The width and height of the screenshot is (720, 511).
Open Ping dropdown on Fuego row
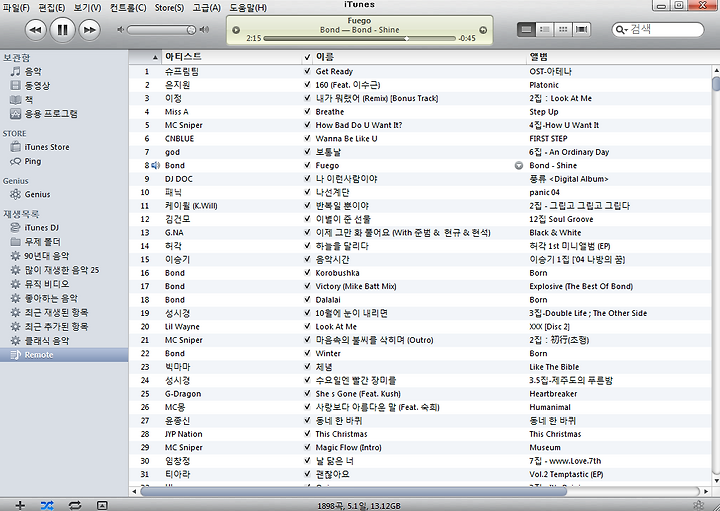click(519, 165)
